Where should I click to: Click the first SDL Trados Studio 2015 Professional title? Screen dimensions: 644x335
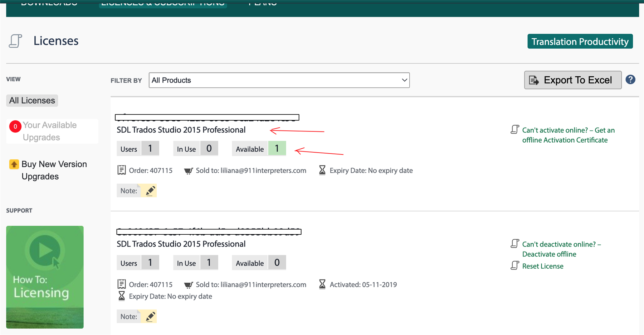[181, 130]
